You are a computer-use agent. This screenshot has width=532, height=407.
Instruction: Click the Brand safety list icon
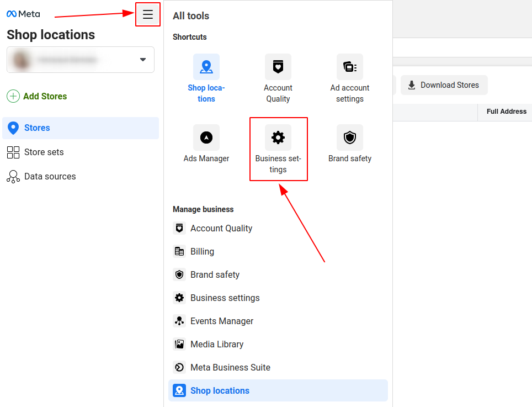179,274
